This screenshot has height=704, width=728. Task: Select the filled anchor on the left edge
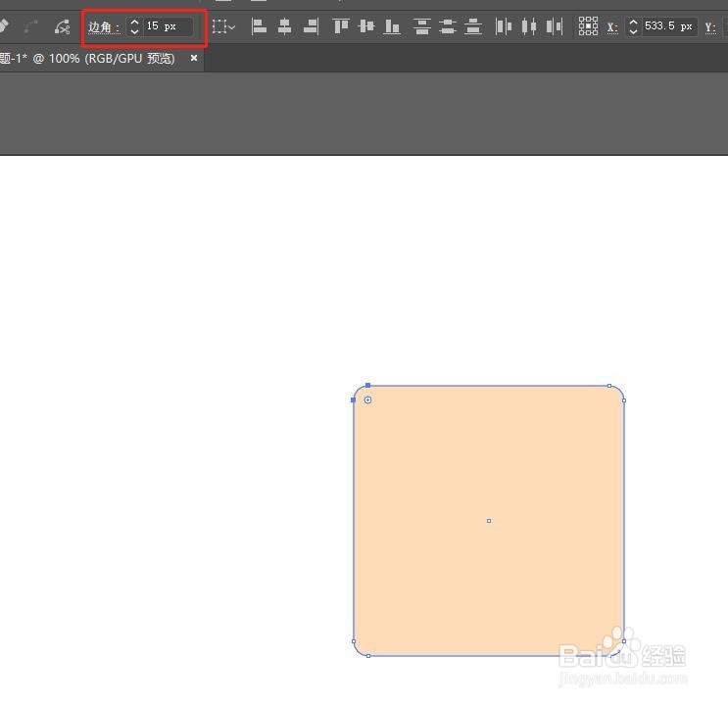(x=354, y=400)
